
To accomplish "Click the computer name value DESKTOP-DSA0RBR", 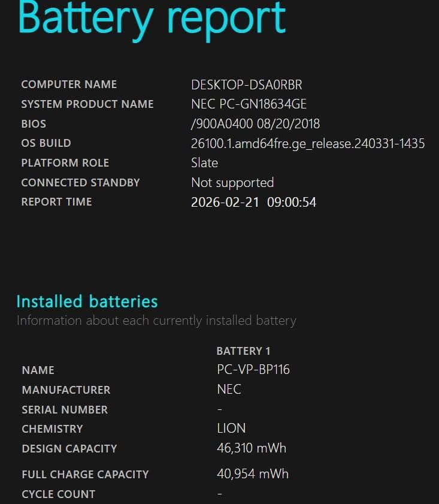I will tap(246, 84).
